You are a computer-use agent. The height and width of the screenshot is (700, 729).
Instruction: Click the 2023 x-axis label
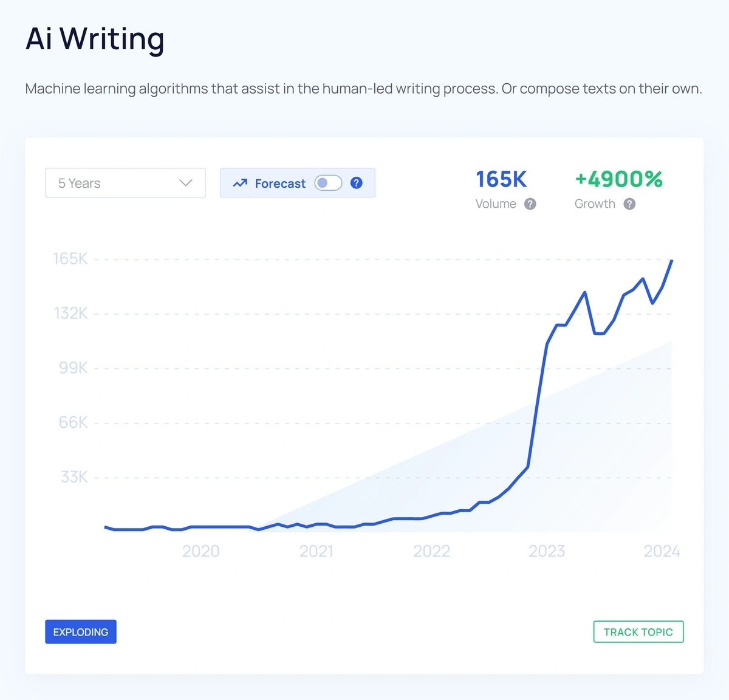[547, 551]
